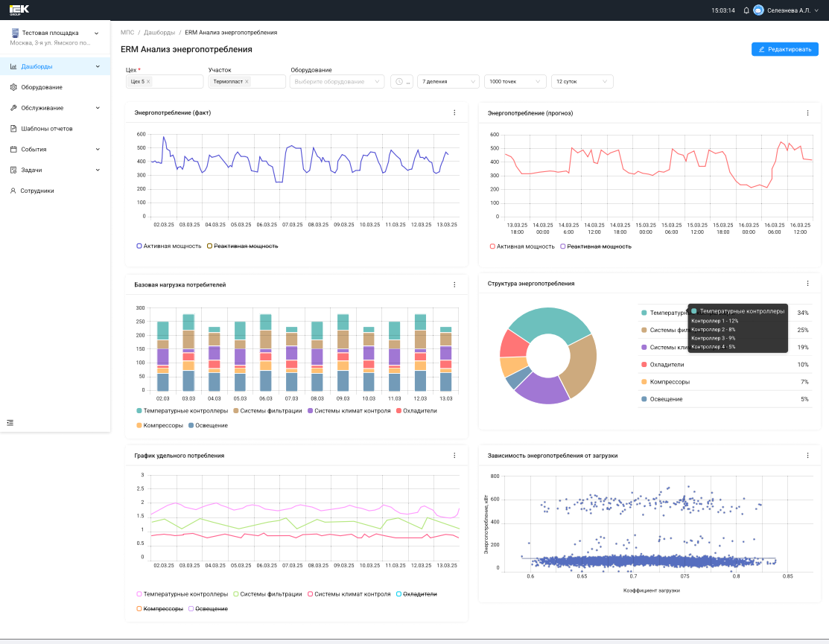Go to Дашборды breadcrumb

point(159,33)
